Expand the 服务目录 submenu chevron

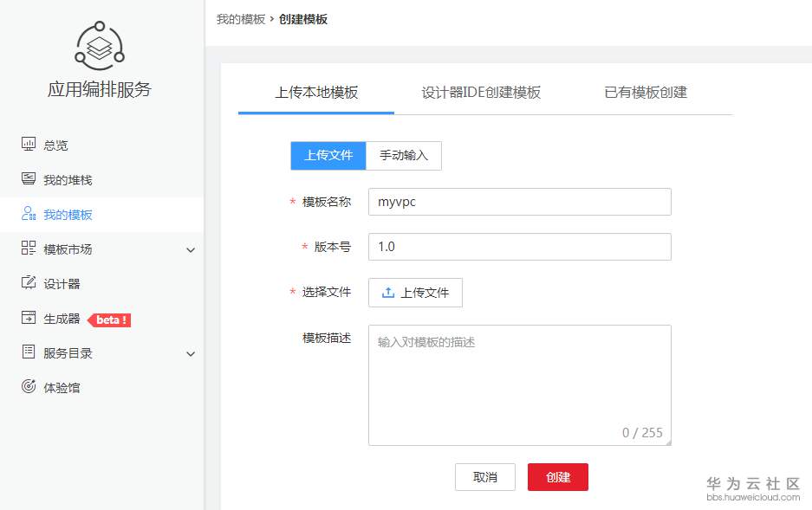(191, 354)
